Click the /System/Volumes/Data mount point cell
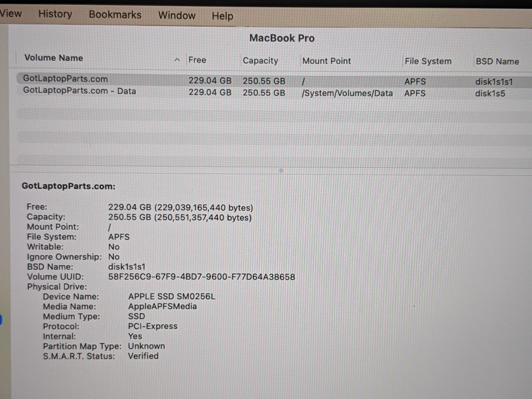Screen dimensions: 532x399 347,93
